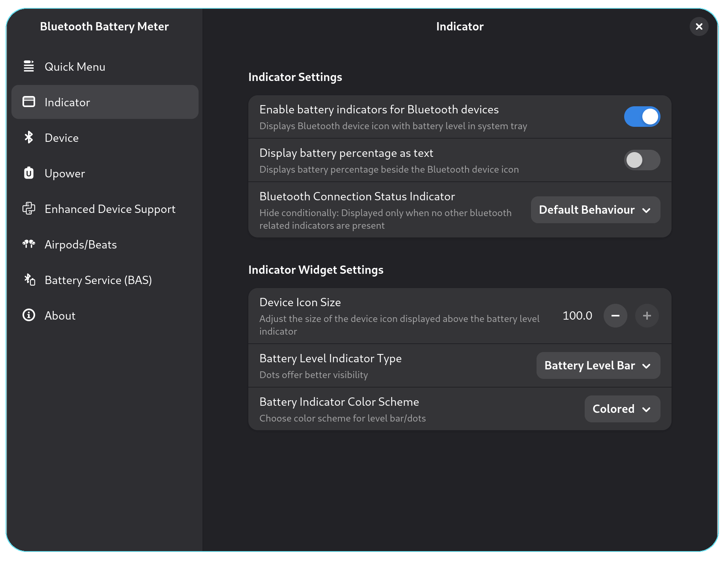
Task: Select Enhanced Device Support in sidebar
Action: 105,209
